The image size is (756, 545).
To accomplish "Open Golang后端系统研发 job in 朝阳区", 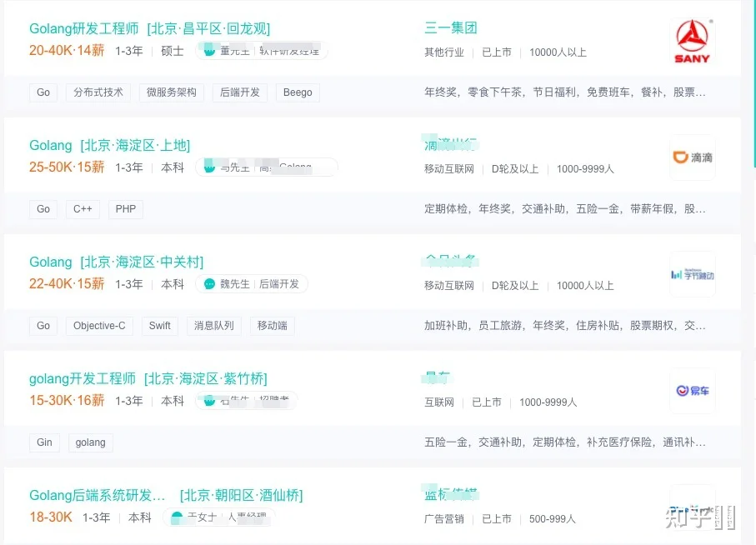I will (166, 495).
